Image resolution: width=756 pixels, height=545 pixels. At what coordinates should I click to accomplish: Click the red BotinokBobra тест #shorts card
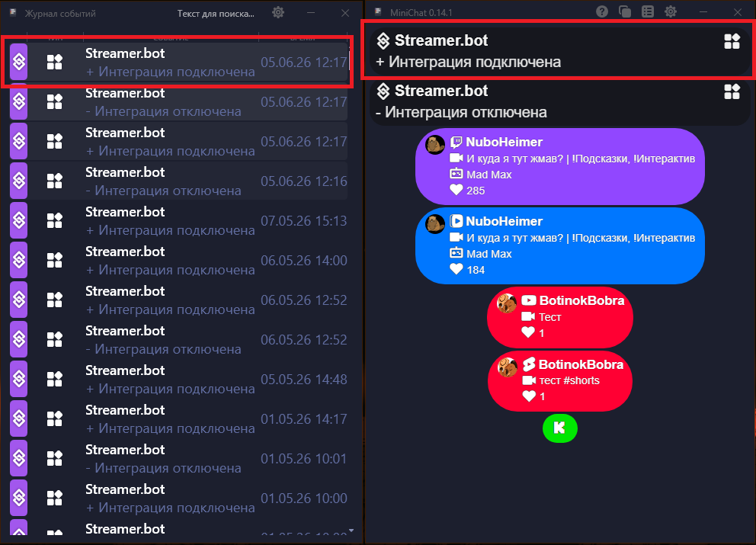(x=560, y=381)
